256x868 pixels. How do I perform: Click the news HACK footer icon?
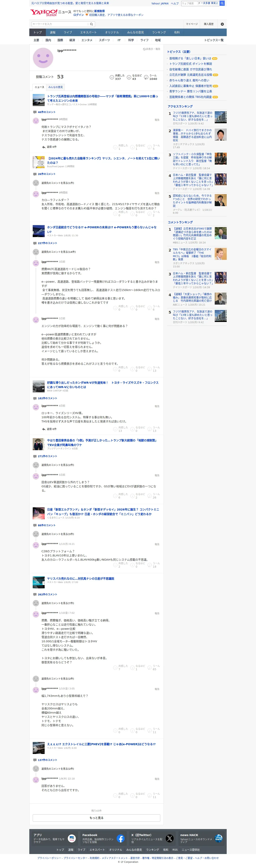(x=219, y=839)
